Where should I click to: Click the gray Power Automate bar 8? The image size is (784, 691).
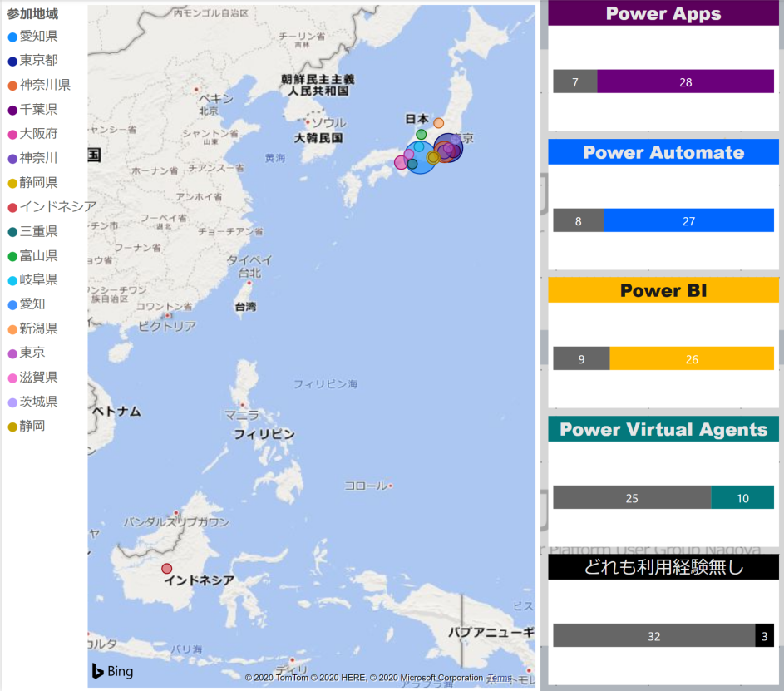point(579,220)
